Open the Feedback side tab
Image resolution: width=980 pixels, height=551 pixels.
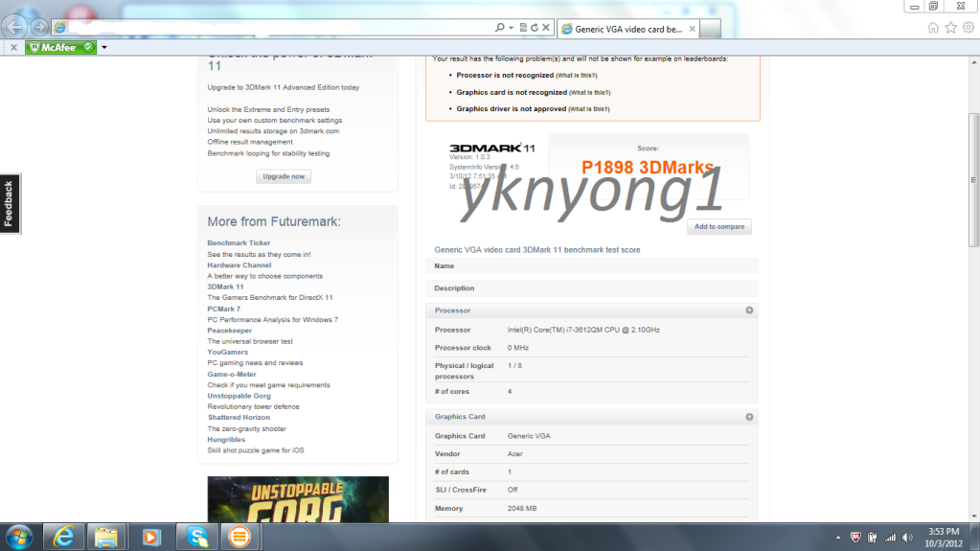pyautogui.click(x=10, y=204)
